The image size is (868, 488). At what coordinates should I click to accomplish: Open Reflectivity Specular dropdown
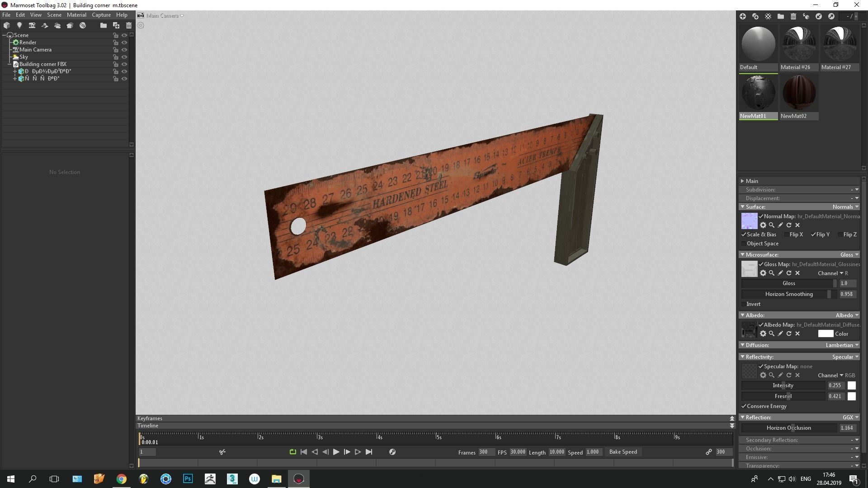pos(845,357)
